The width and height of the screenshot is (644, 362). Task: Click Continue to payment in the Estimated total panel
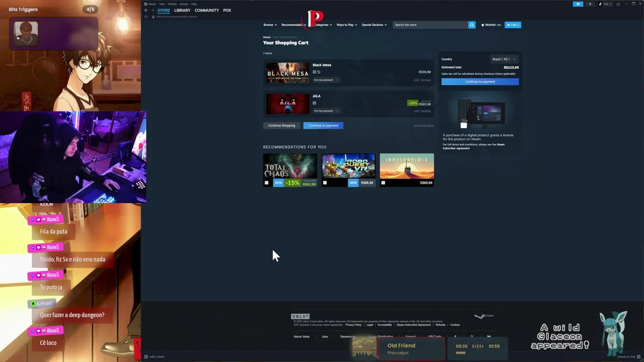point(480,81)
